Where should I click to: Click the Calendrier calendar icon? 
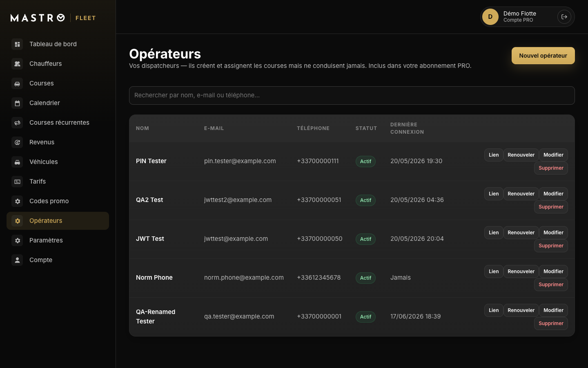[17, 103]
